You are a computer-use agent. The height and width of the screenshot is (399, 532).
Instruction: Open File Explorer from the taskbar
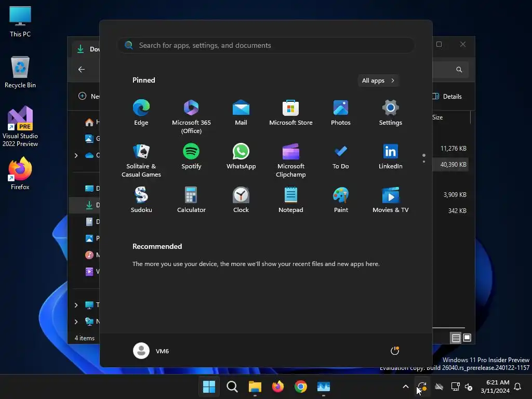click(x=255, y=387)
